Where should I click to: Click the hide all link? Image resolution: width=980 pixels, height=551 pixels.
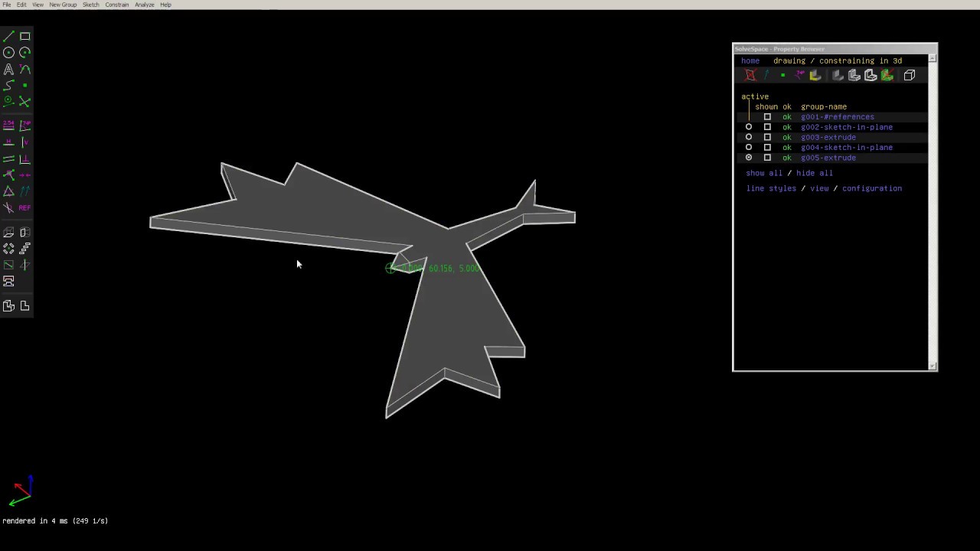pos(815,173)
